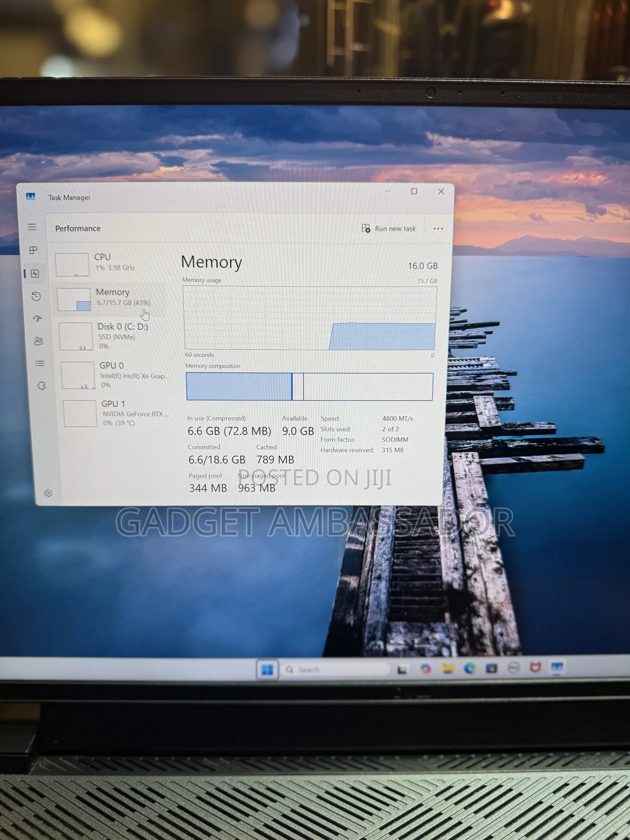Click the Paged pool value 344 MB

(x=208, y=488)
